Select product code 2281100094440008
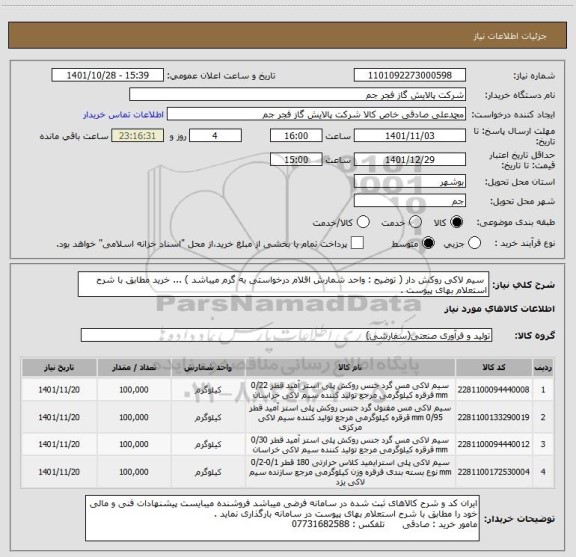Viewport: 576px width, 557px height. 493,390
